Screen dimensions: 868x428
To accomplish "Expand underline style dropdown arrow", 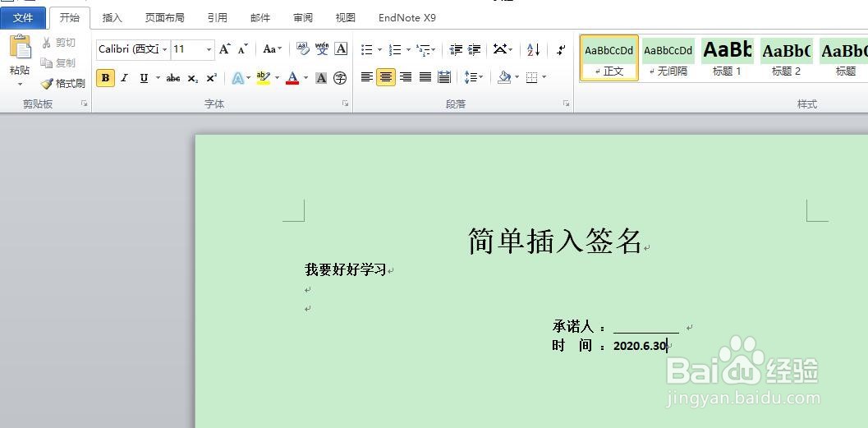I will [x=158, y=78].
